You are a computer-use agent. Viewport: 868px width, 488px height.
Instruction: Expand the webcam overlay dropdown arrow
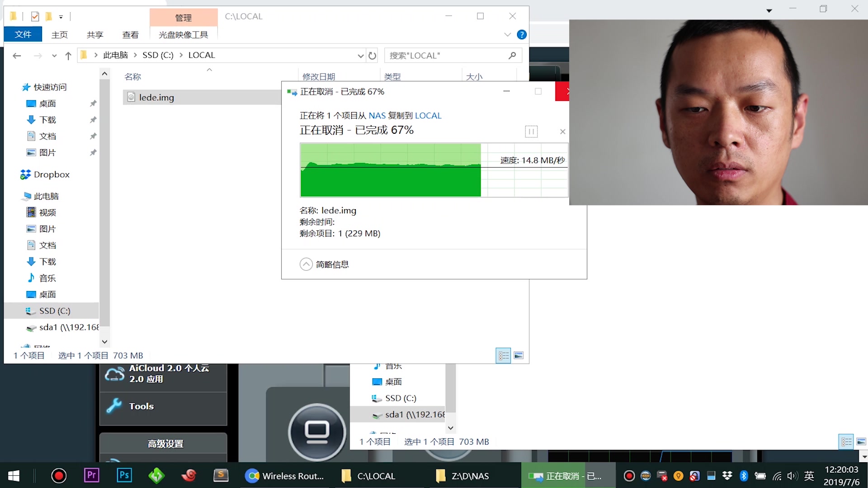(x=769, y=10)
